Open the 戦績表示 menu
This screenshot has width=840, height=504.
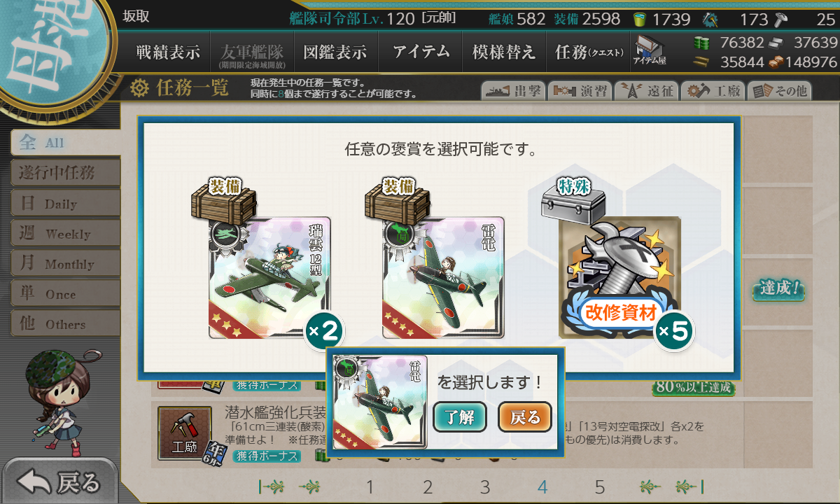(x=168, y=52)
